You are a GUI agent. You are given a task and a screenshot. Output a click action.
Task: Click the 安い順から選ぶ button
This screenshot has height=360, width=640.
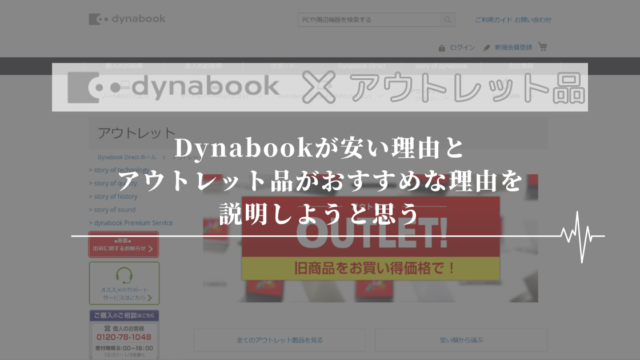[x=461, y=340]
